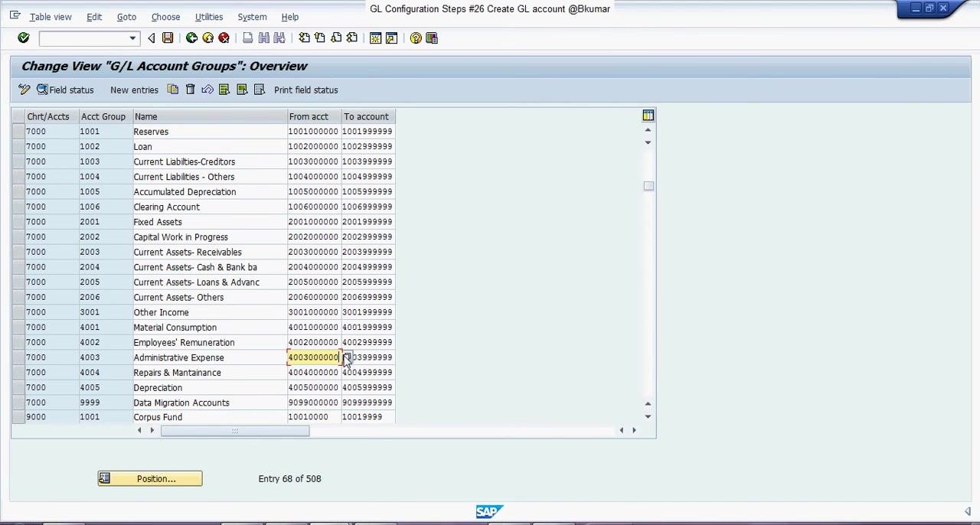Image resolution: width=980 pixels, height=525 pixels.
Task: Click the red Cancel icon
Action: pyautogui.click(x=224, y=38)
